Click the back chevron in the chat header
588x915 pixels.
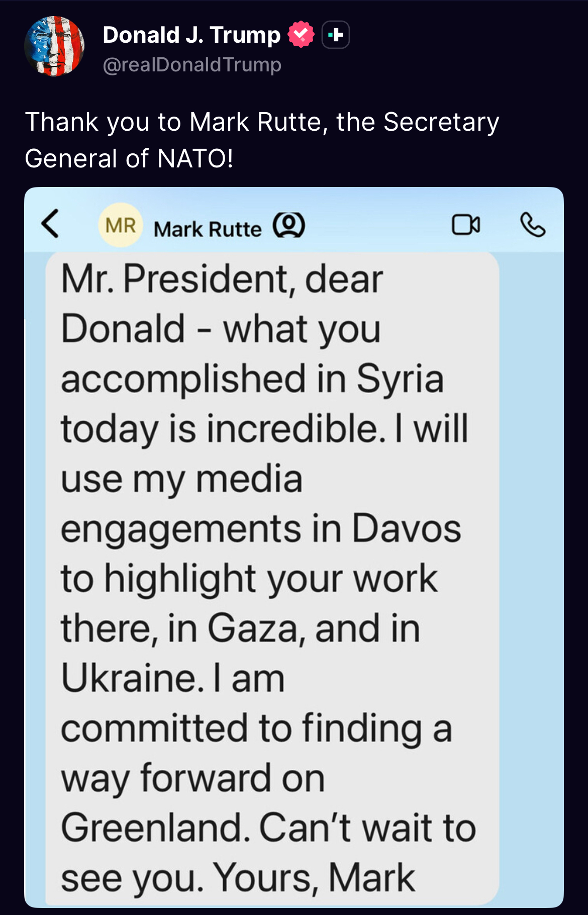tap(50, 224)
